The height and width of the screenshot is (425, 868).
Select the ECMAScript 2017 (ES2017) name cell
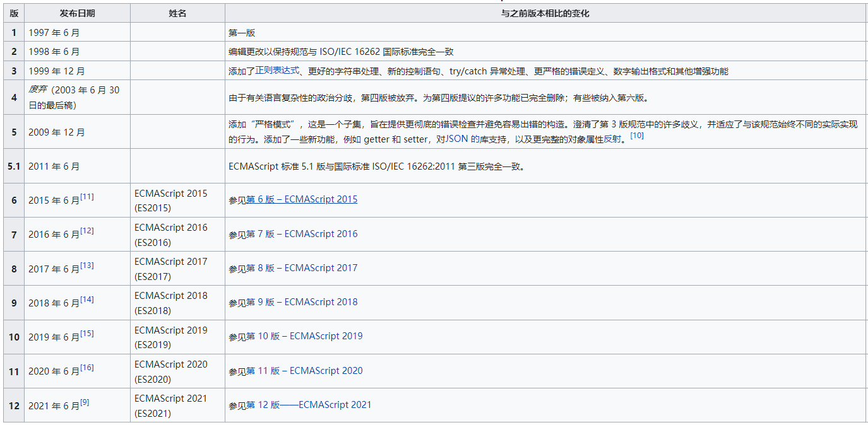pos(178,269)
